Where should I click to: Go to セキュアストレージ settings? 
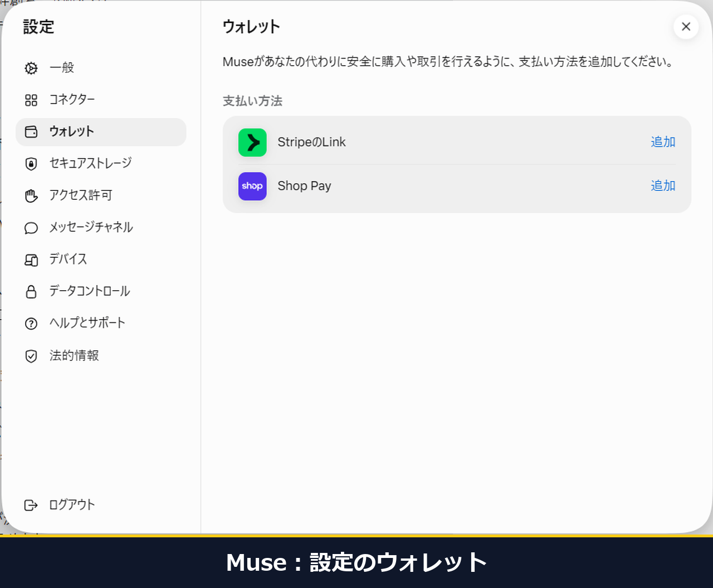click(x=101, y=164)
